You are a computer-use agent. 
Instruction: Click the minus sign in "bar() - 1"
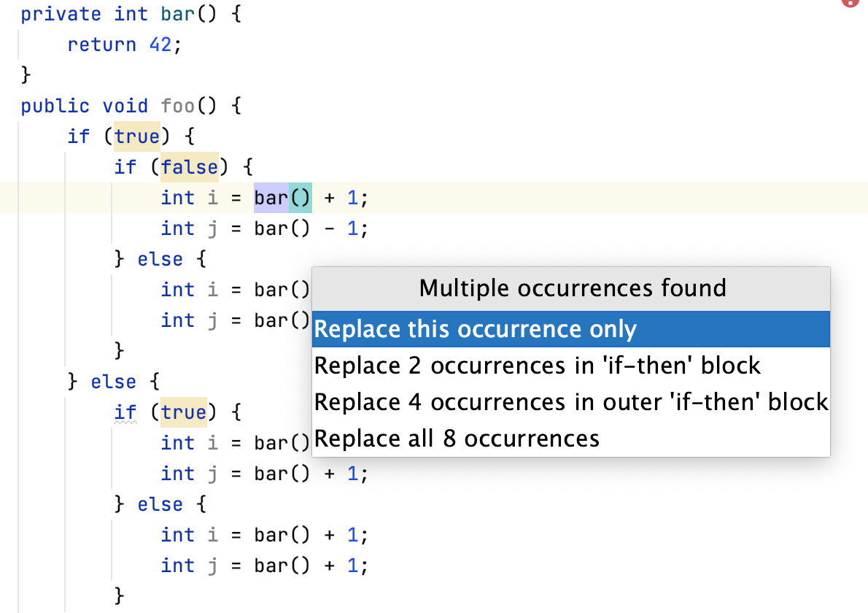tap(329, 229)
